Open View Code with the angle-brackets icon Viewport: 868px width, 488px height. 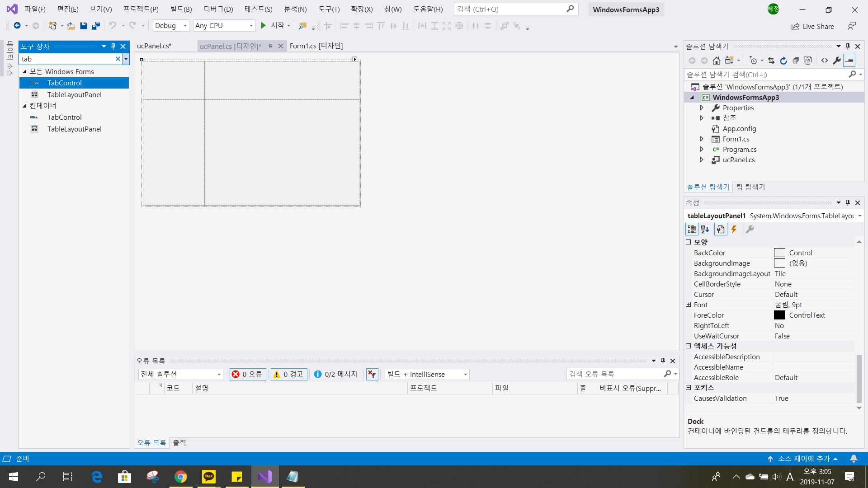[x=825, y=61]
